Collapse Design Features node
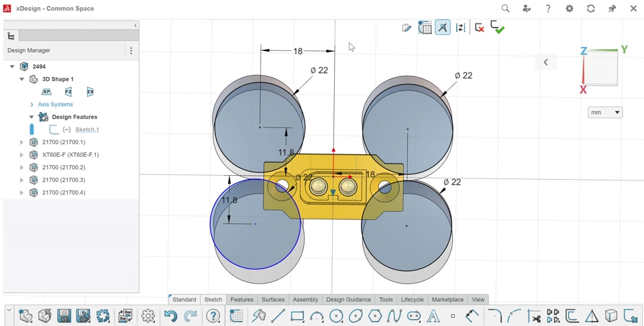 click(x=32, y=117)
